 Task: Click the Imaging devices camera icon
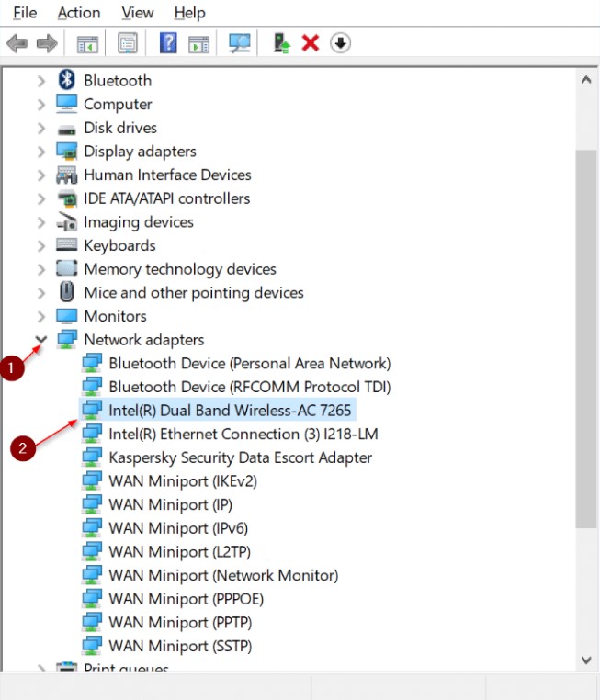click(67, 221)
